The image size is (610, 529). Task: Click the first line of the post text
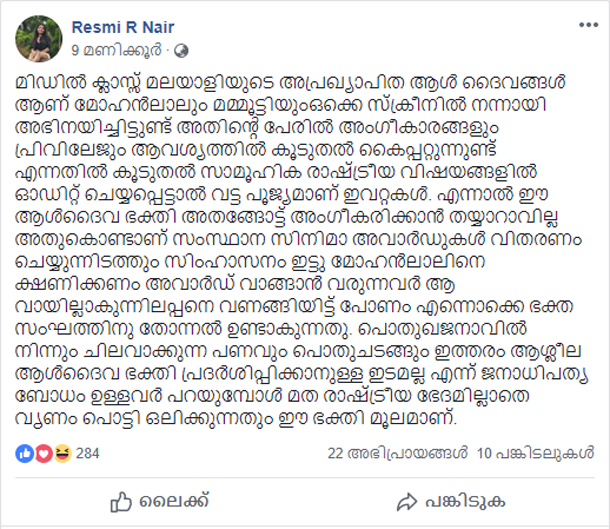tap(290, 82)
